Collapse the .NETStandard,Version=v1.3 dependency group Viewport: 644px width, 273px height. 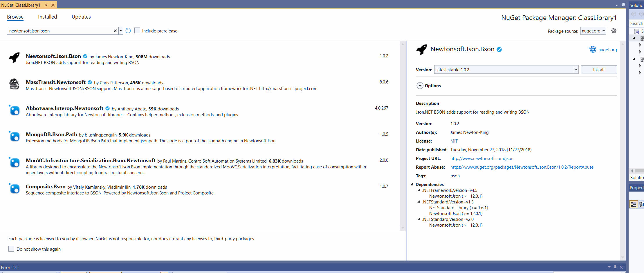pyautogui.click(x=418, y=202)
